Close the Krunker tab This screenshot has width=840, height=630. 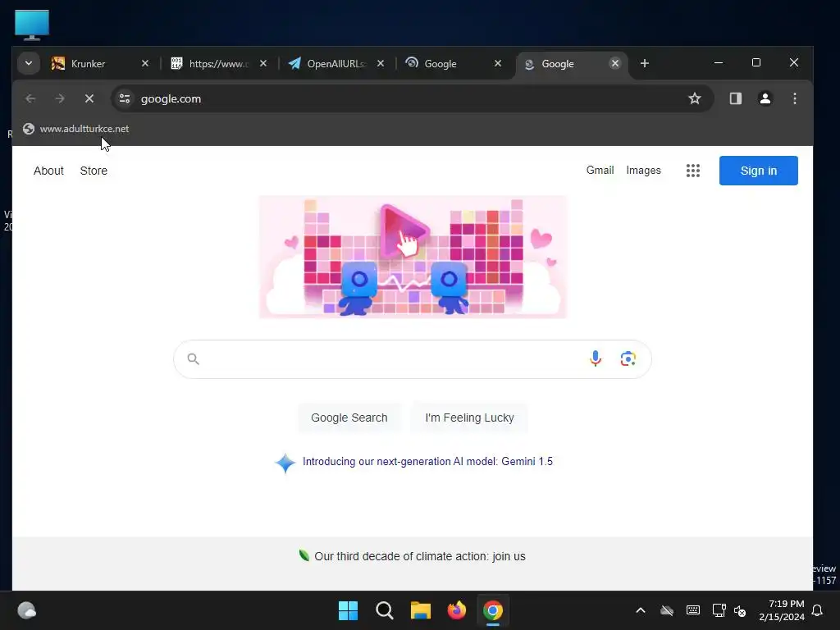(x=144, y=64)
